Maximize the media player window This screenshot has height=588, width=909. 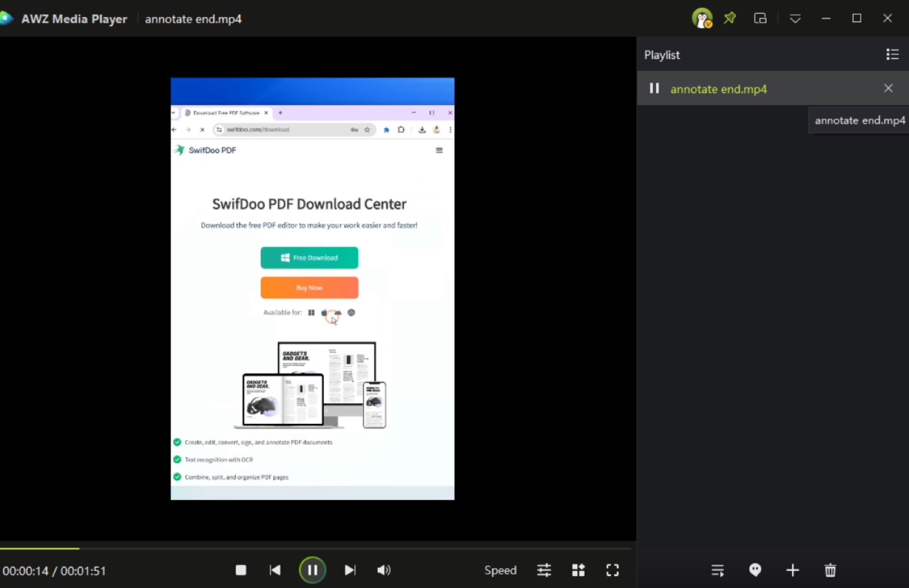click(857, 18)
